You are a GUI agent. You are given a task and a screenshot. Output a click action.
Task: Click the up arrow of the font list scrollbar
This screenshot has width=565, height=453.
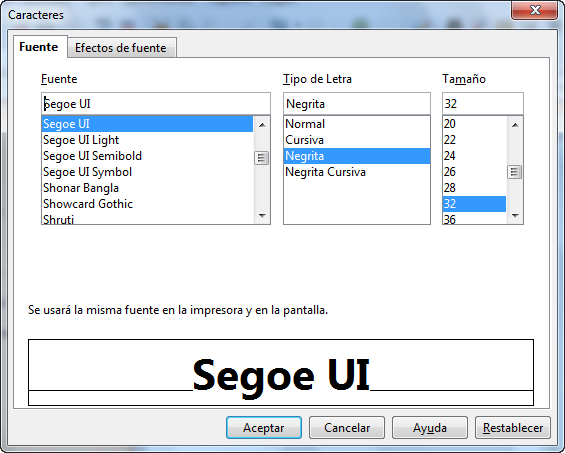click(x=262, y=125)
